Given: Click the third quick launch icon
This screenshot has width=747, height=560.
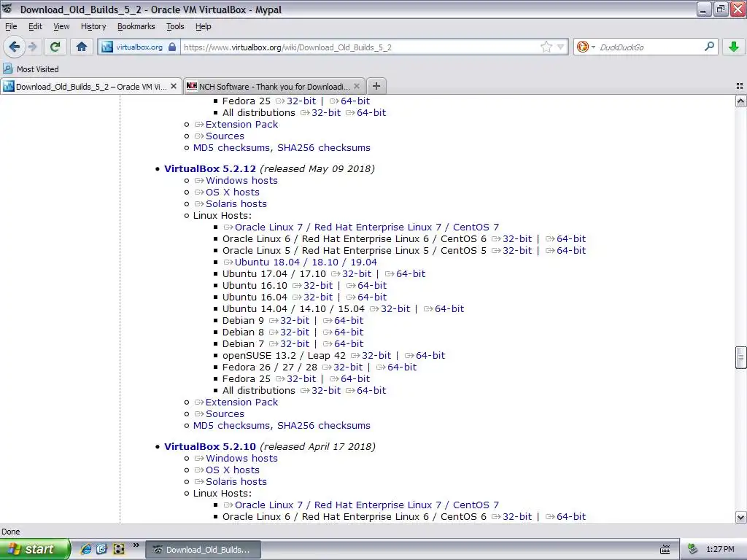Looking at the screenshot, I should pos(118,549).
